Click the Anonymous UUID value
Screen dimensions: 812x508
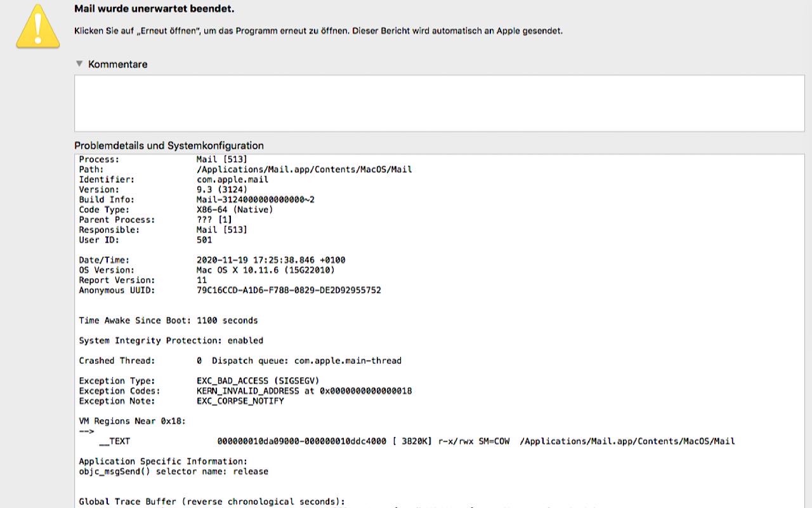[x=289, y=290]
